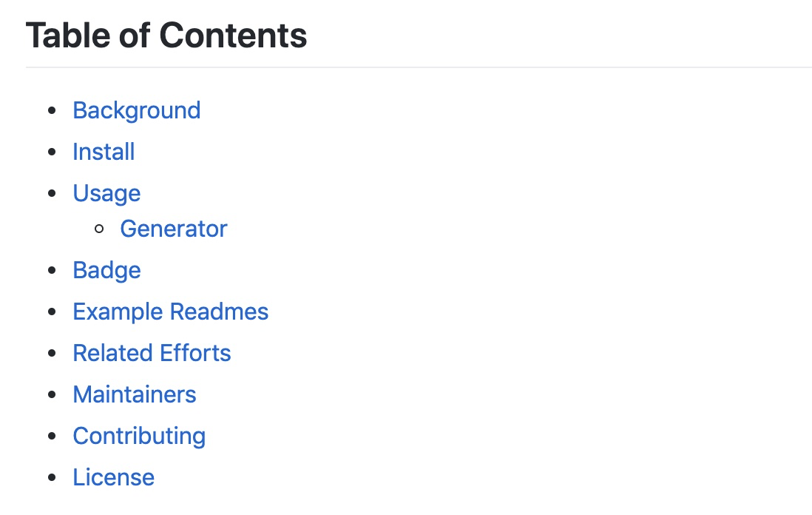Click the Table of Contents heading
Viewport: 812px width, 515px height.
point(166,35)
